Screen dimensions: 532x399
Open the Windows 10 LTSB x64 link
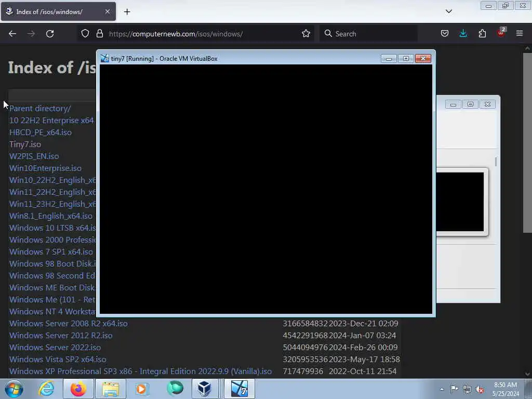tap(52, 228)
